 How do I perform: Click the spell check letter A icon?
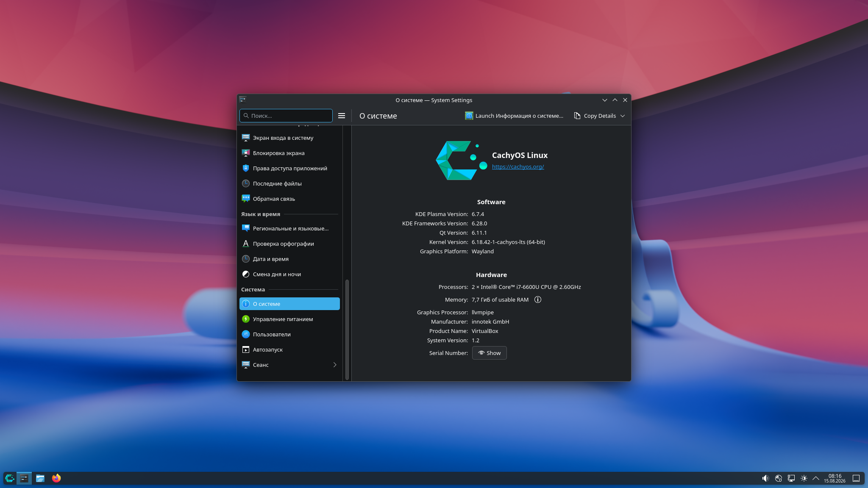click(x=246, y=244)
